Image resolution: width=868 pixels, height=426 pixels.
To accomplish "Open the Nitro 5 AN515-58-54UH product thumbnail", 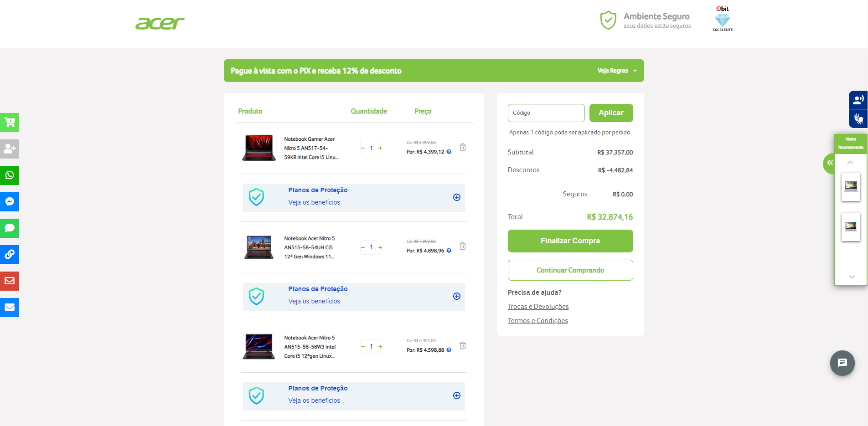I will tap(259, 247).
